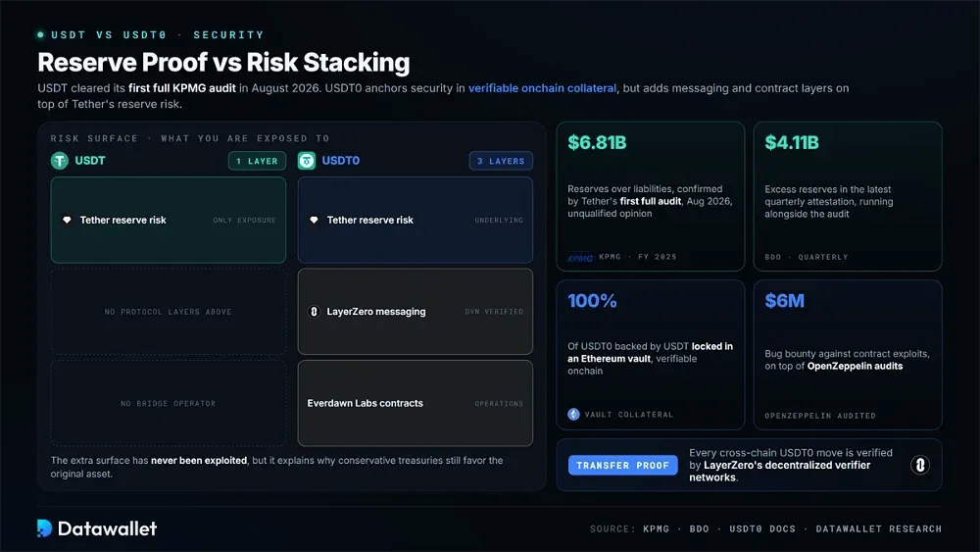Click the USDT column heading text
Screen dimensions: 980x552
[x=90, y=161]
